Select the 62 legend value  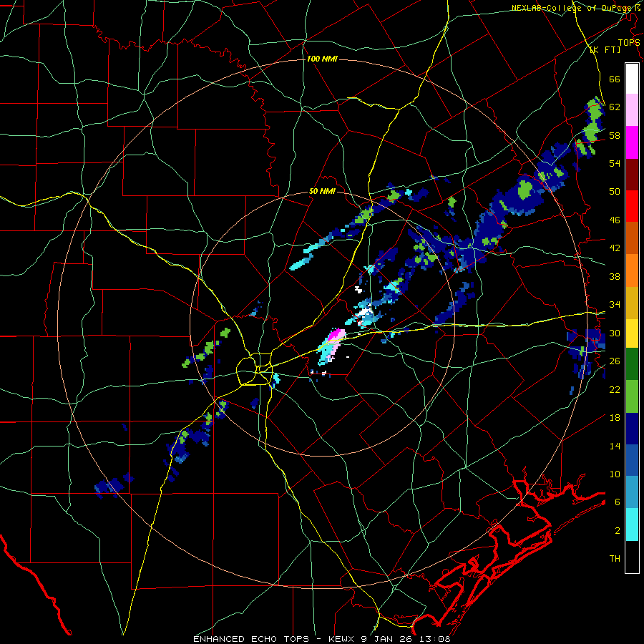pos(615,107)
